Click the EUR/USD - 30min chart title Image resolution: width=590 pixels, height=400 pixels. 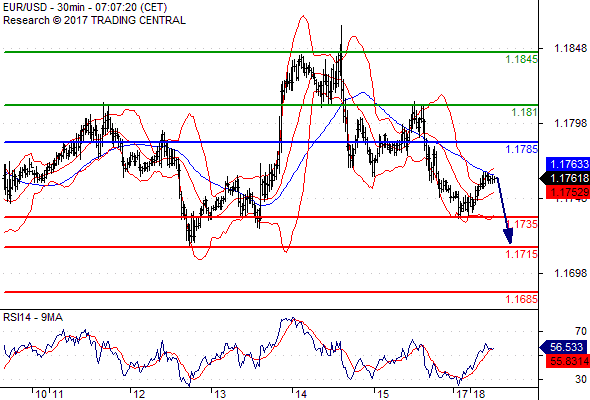click(x=85, y=7)
